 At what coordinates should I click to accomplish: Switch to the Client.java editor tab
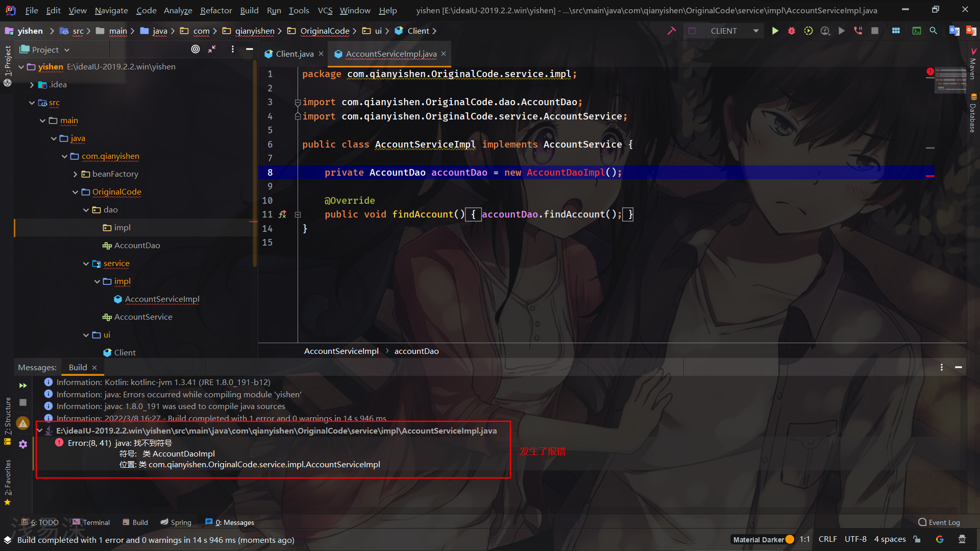point(295,54)
